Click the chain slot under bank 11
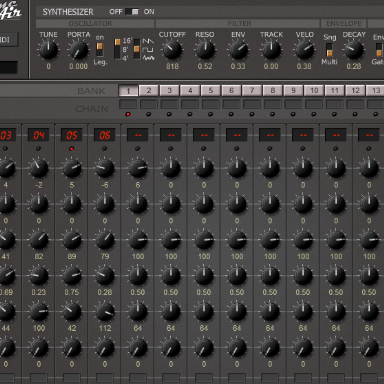Viewport: 384px width, 384px height. click(335, 104)
